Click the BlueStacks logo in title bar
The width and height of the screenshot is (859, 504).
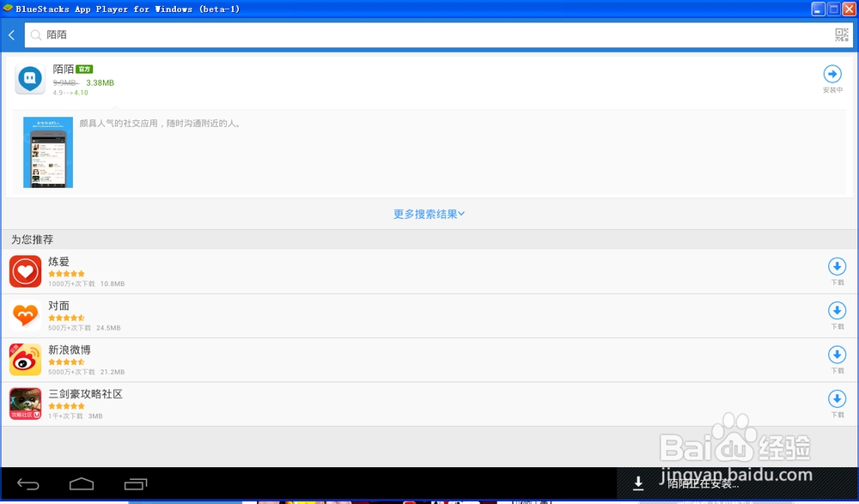pos(8,9)
